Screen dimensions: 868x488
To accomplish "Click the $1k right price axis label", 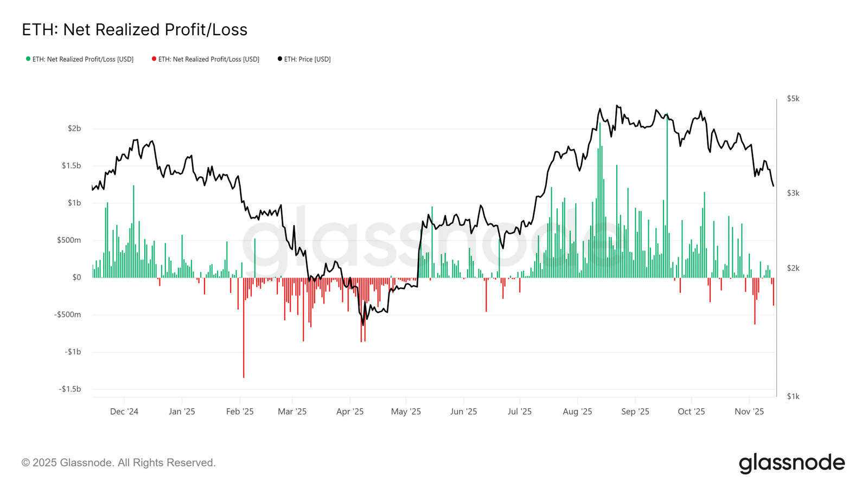I will click(793, 396).
